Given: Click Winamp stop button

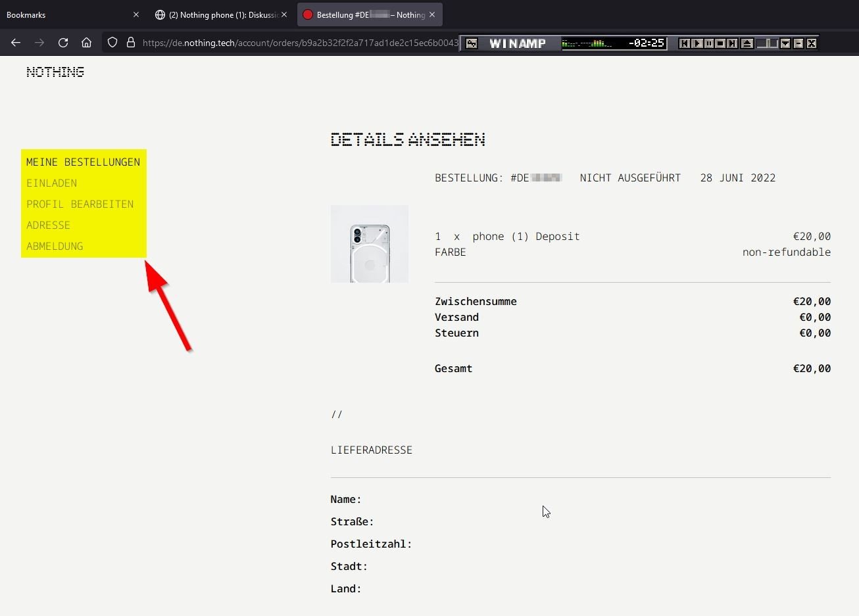Looking at the screenshot, I should click(720, 43).
